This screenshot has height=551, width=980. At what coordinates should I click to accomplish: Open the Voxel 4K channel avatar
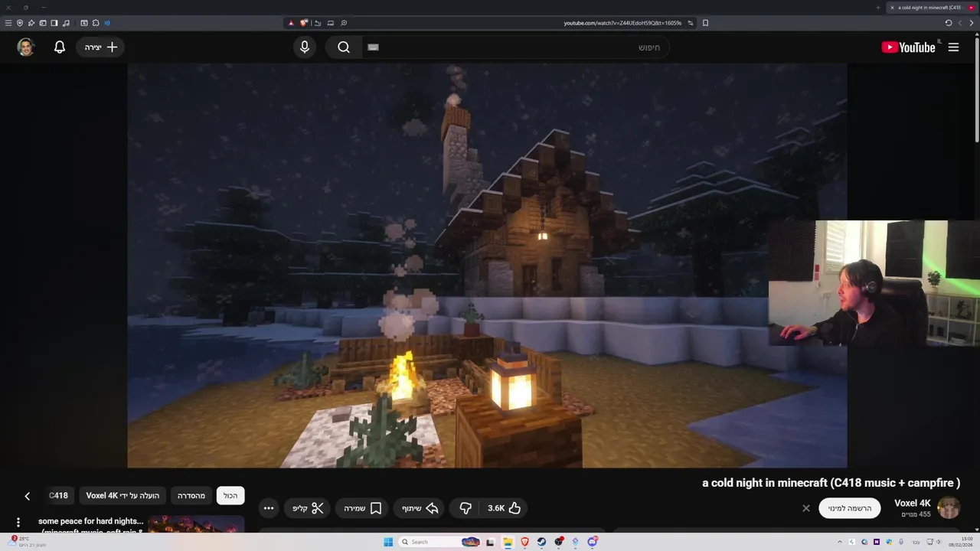(x=949, y=508)
